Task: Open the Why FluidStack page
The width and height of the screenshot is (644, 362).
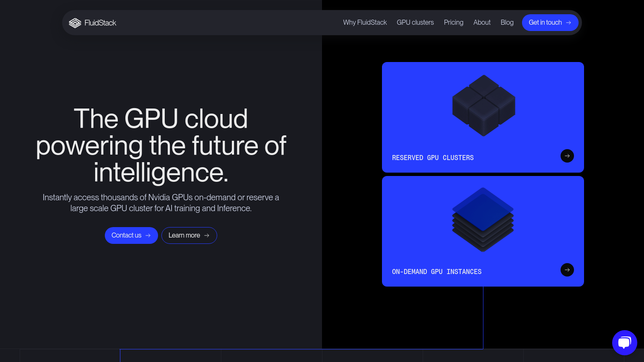Action: tap(365, 23)
